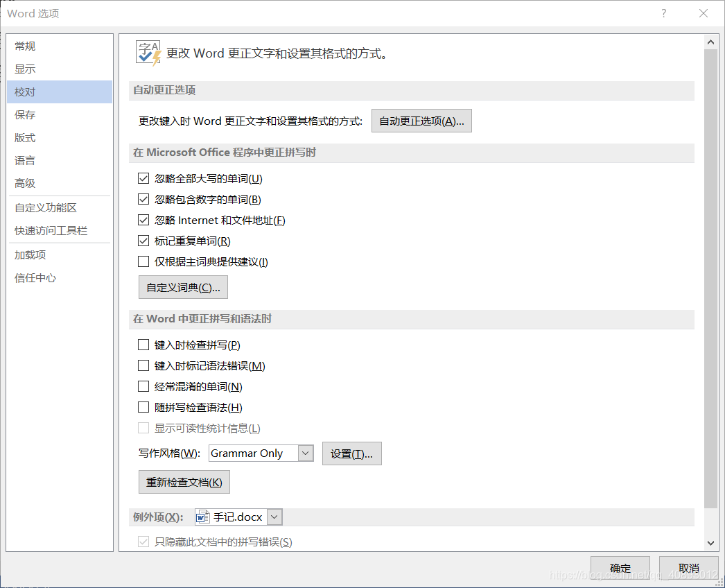The height and width of the screenshot is (588, 725).
Task: Open 自定义功能区 settings page
Action: tap(60, 208)
